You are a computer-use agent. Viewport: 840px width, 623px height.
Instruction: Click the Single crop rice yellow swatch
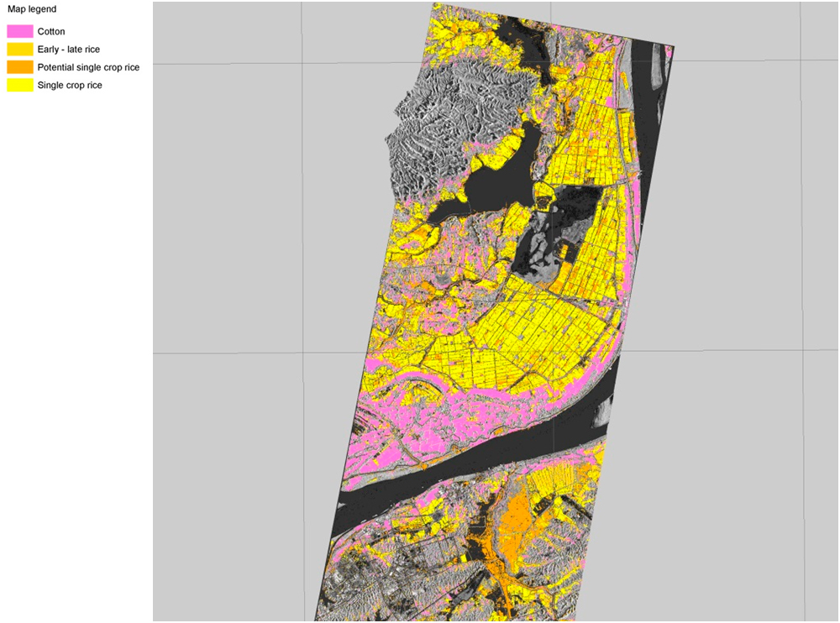pyautogui.click(x=21, y=85)
